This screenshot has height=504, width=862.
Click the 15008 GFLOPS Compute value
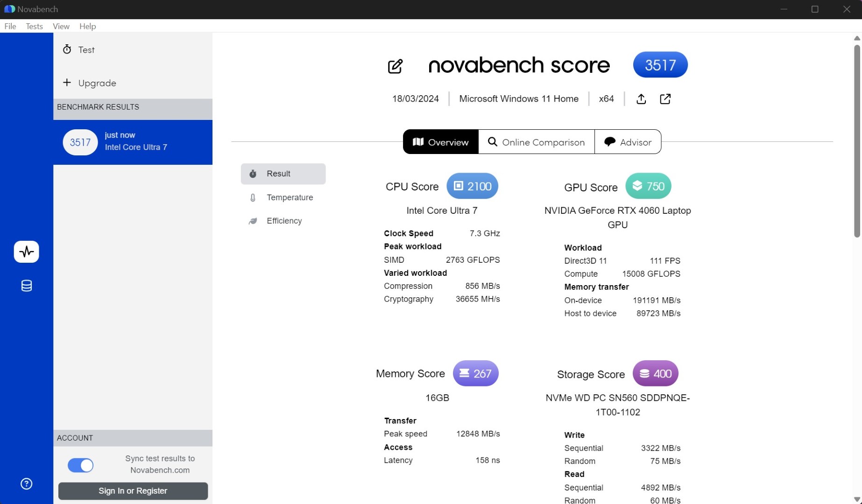pos(651,274)
